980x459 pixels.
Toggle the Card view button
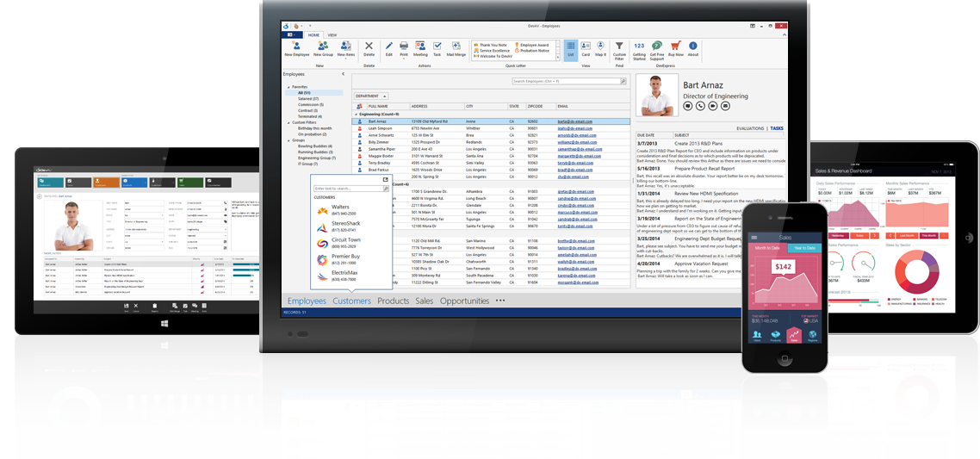pos(586,47)
